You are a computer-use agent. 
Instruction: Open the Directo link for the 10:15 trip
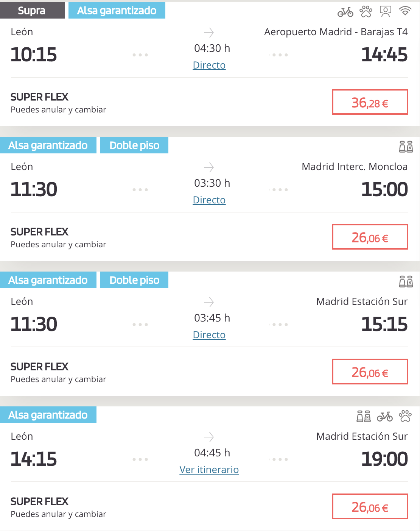(209, 65)
